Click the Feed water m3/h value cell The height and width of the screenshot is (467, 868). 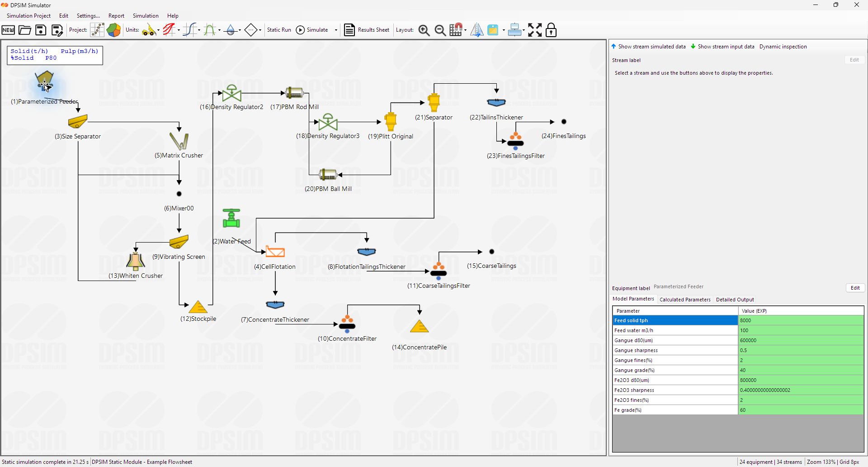pos(801,330)
